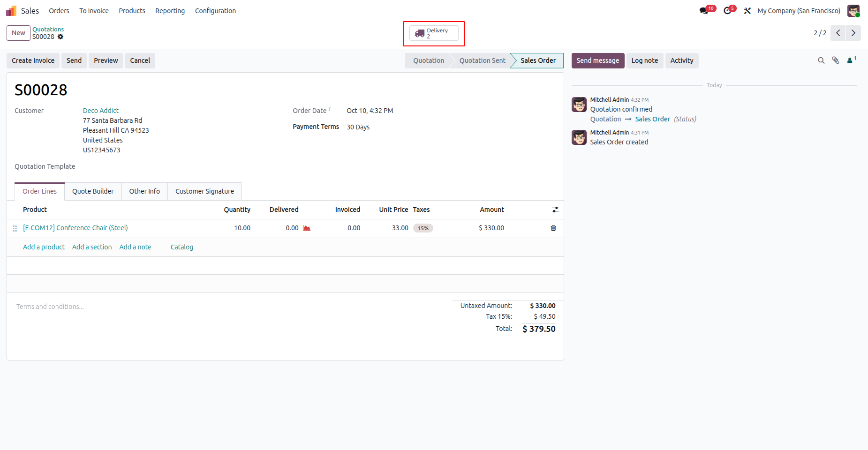Screen dimensions: 868x450
Task: Click Mitchell Admin avatar on Quotation confirmed
Action: coord(579,105)
